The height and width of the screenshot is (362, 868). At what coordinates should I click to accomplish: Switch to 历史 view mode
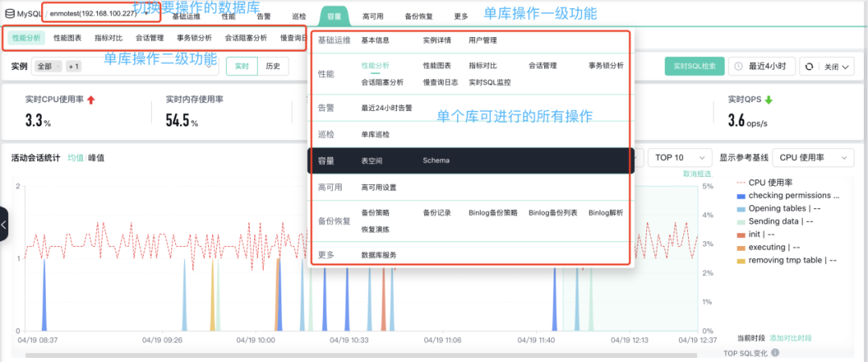(272, 67)
